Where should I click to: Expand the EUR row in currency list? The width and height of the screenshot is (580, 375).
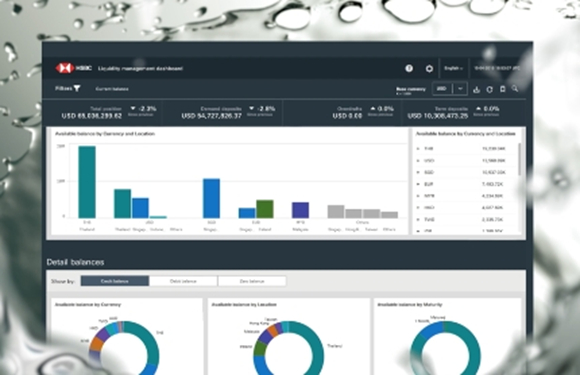coord(418,184)
